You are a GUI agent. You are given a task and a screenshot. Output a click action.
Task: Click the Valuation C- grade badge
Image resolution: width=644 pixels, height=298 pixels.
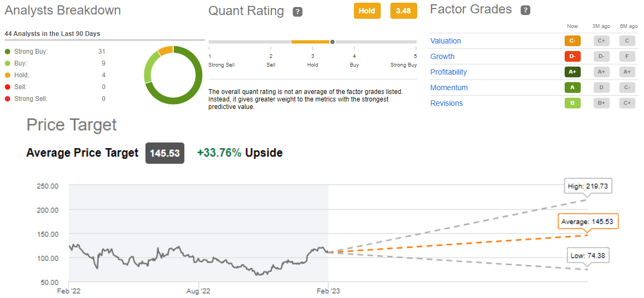point(573,41)
